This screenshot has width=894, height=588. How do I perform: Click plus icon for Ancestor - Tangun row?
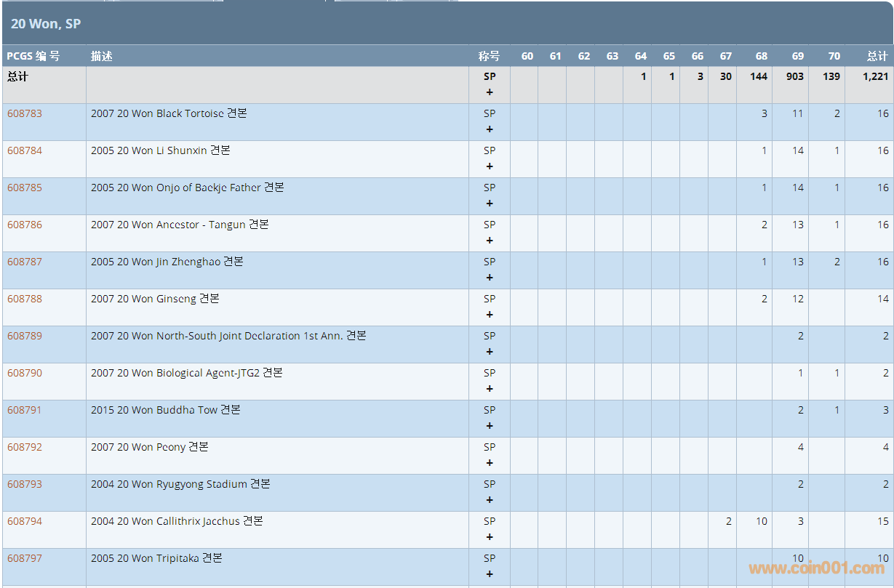click(x=490, y=241)
